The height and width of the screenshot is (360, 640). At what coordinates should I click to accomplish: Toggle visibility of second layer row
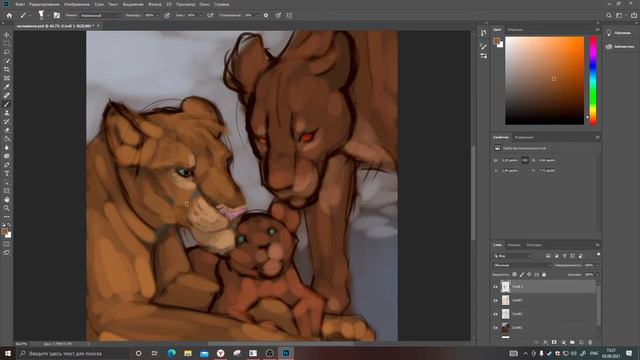click(x=496, y=300)
